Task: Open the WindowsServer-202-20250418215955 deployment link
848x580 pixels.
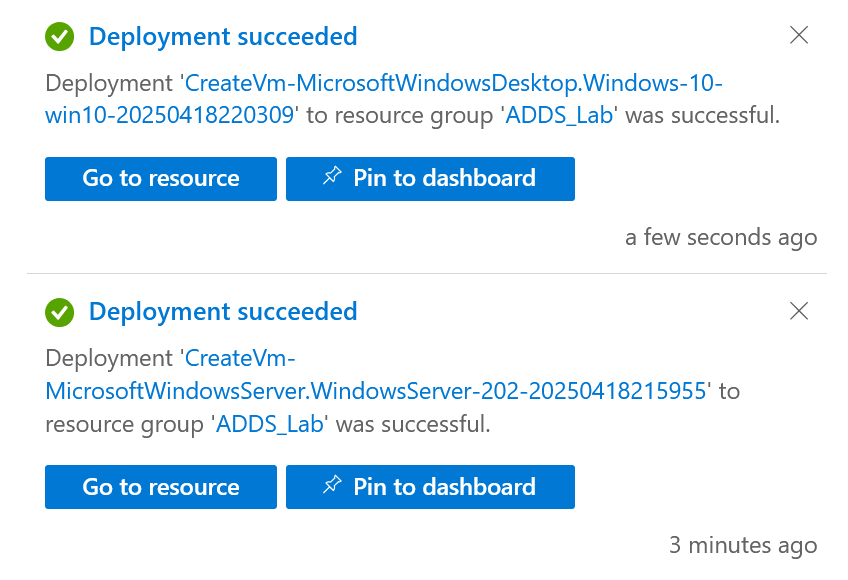Action: coord(376,374)
